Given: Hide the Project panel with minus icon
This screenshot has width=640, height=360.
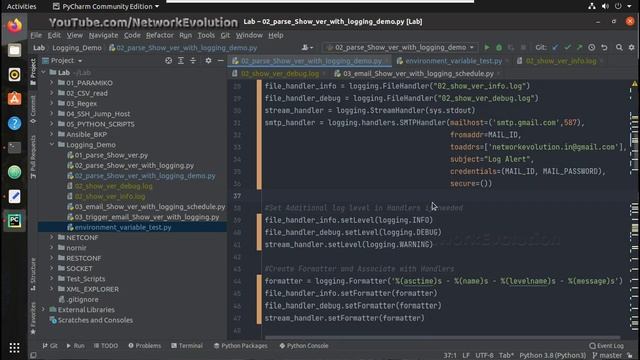Looking at the screenshot, I should point(220,60).
